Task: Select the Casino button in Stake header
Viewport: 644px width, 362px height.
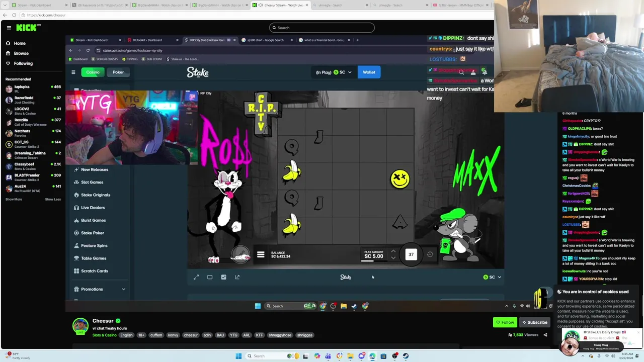Action: pyautogui.click(x=93, y=72)
